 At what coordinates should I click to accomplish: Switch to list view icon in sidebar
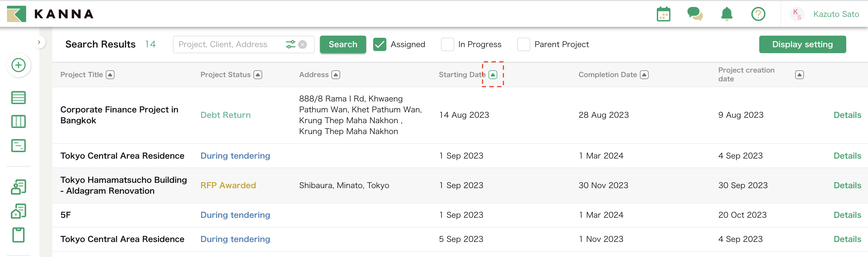(18, 98)
